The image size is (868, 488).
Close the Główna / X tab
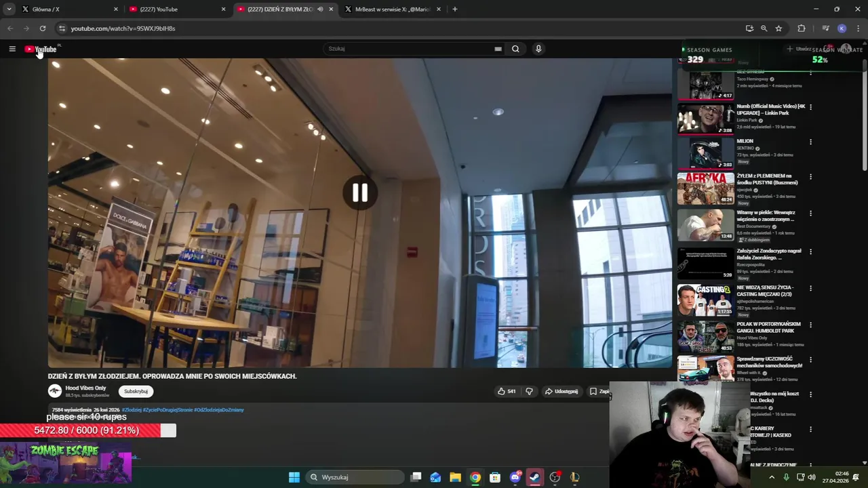tap(116, 9)
